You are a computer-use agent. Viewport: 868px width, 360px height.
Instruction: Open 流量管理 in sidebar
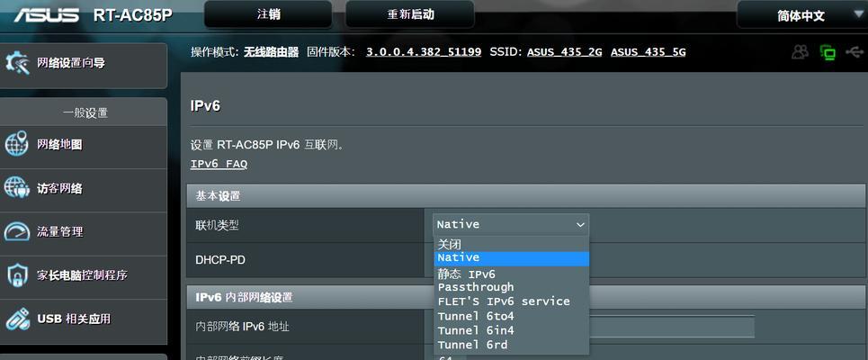[84, 234]
